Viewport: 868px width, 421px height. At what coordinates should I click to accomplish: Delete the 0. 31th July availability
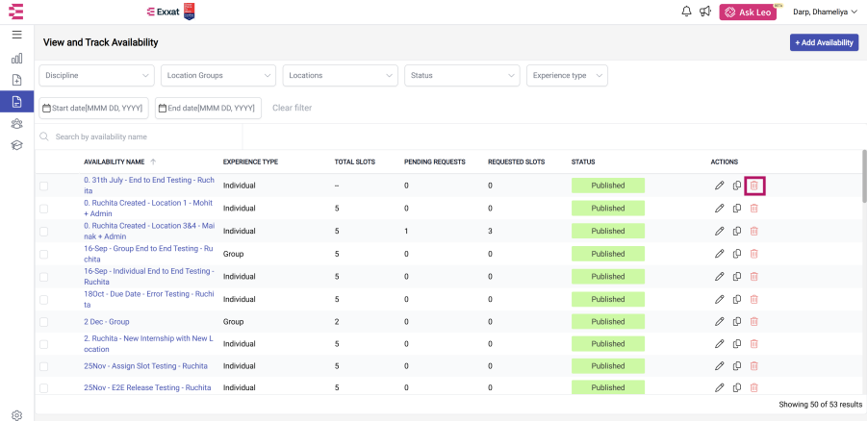[754, 186]
